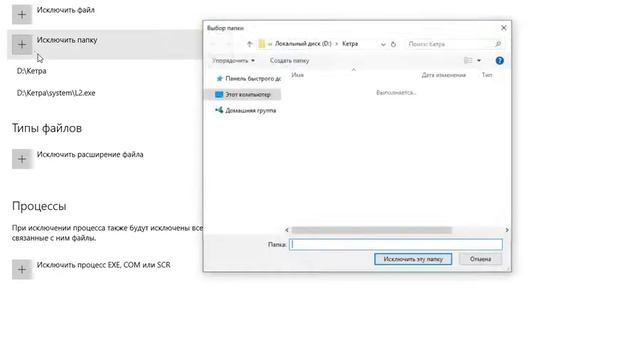Click the Папка text input field
Viewport: 640px width, 360px height.
click(x=396, y=244)
